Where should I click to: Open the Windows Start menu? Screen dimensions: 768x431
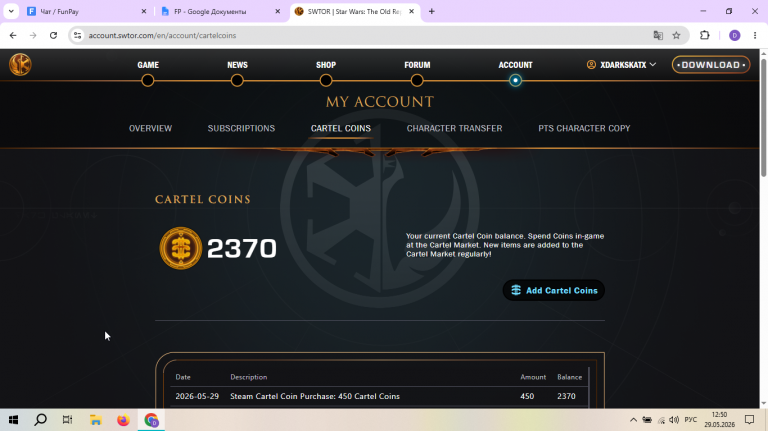[x=13, y=420]
